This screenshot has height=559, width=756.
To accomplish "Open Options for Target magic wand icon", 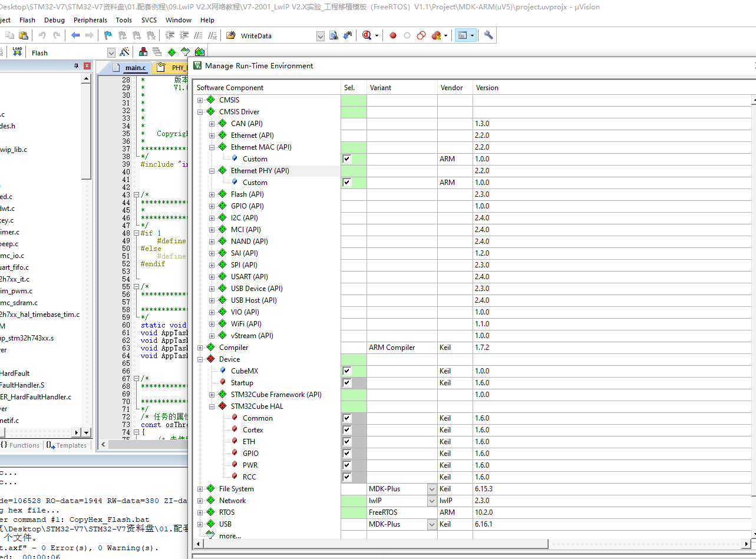I will [x=124, y=52].
